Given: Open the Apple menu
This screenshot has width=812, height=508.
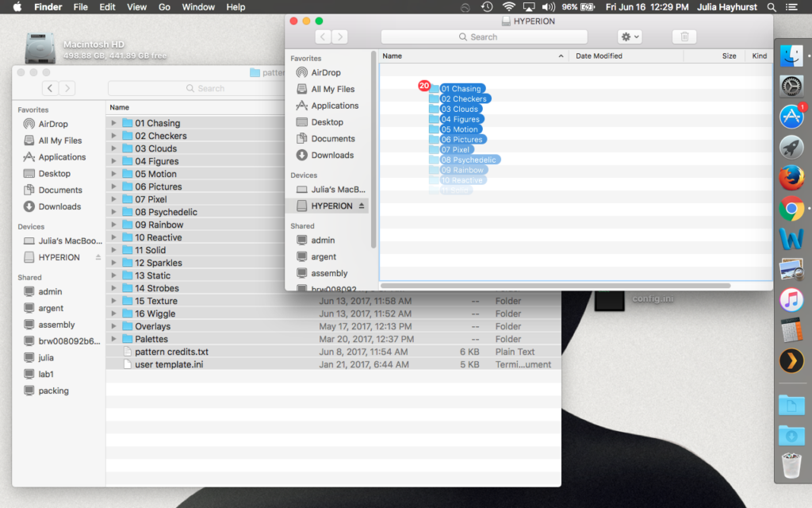Looking at the screenshot, I should (17, 6).
